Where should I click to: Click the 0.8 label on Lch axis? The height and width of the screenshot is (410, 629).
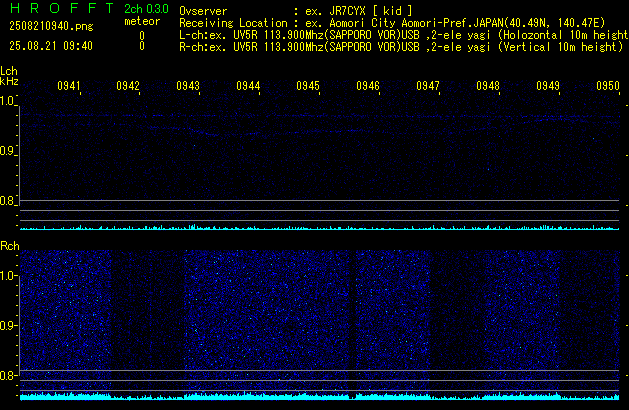tap(7, 201)
